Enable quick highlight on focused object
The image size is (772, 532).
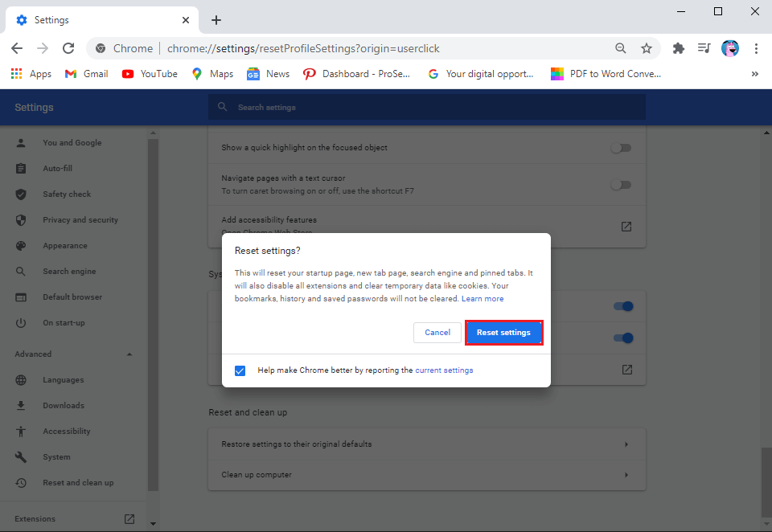(621, 147)
